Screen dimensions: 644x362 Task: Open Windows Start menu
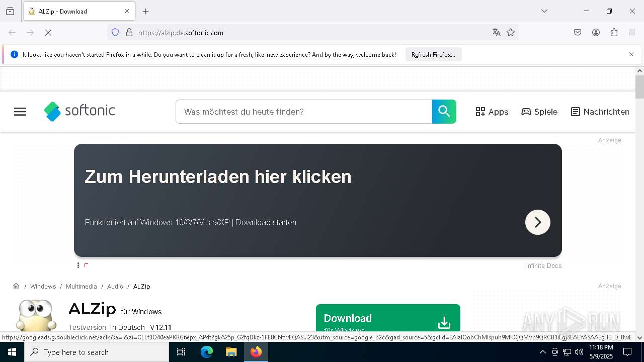click(x=12, y=352)
